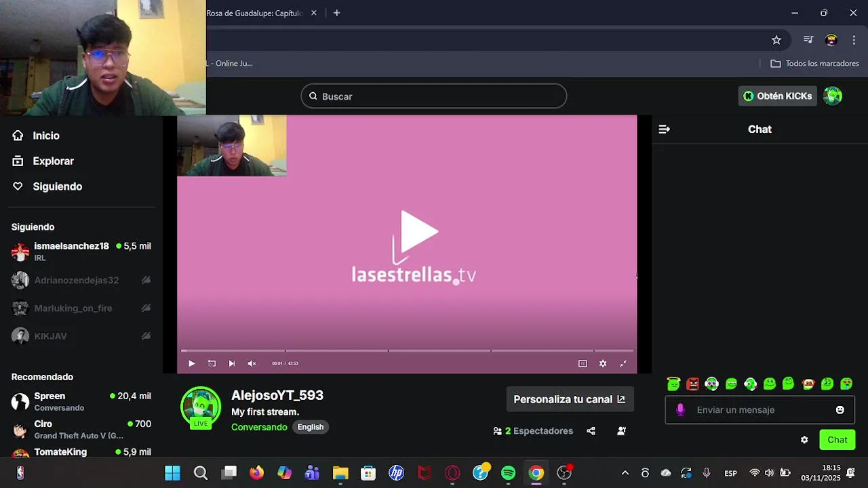Open the Siguiendo sidebar page
This screenshot has height=488, width=868.
[x=47, y=186]
